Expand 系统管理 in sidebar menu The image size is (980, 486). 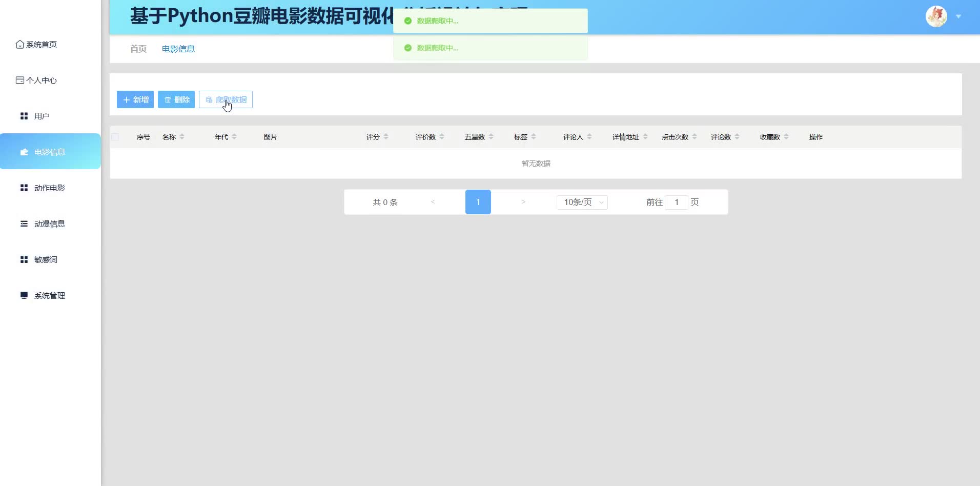pos(50,296)
